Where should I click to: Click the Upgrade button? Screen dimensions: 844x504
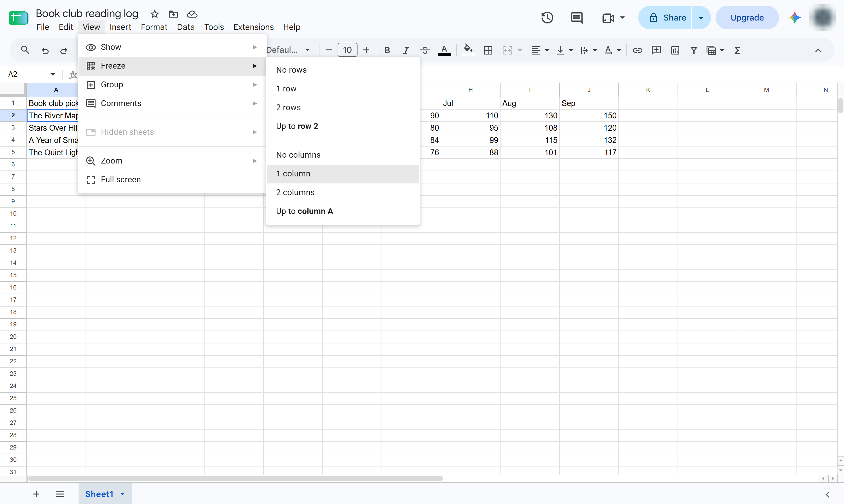(747, 18)
